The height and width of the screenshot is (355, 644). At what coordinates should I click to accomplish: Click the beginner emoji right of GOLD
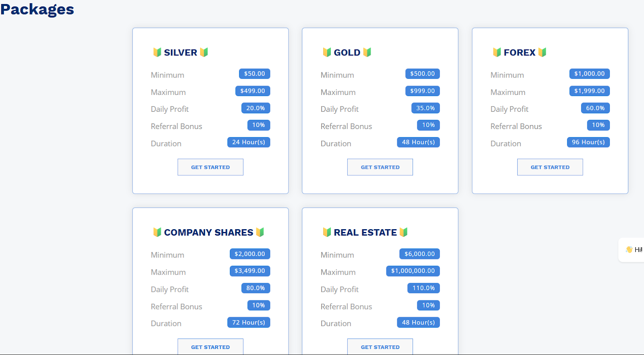click(x=367, y=52)
